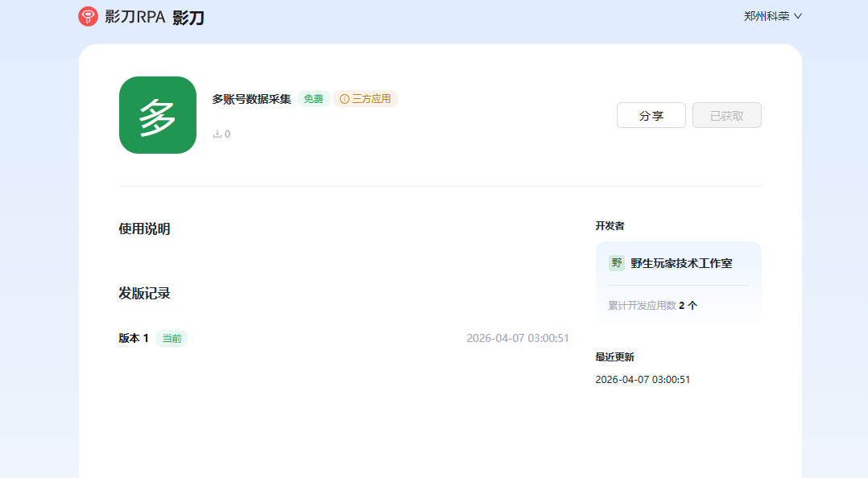
Task: Select the 免费 tag
Action: (313, 99)
